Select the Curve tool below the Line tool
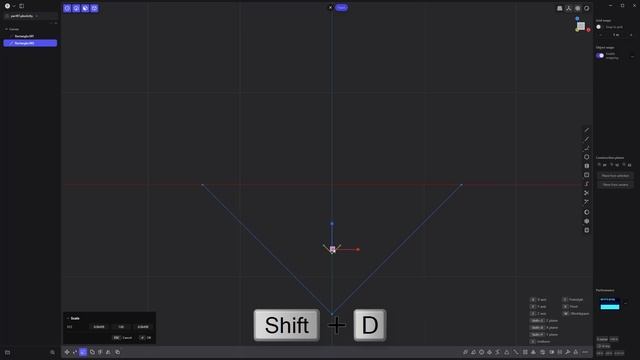 587,139
